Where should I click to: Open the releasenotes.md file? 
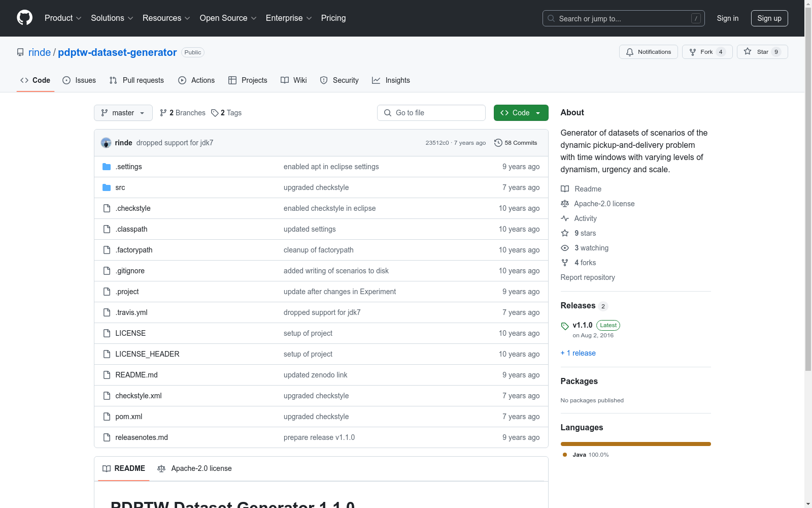142,437
